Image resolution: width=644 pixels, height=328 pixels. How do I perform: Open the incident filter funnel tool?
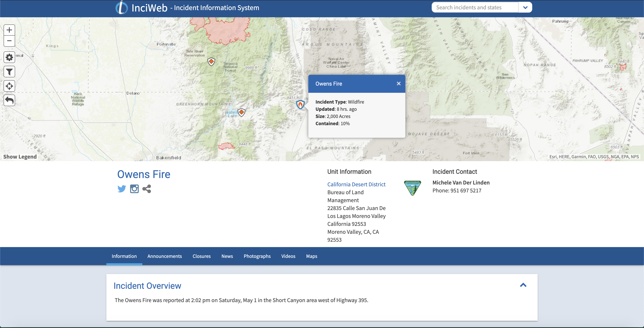pyautogui.click(x=9, y=72)
